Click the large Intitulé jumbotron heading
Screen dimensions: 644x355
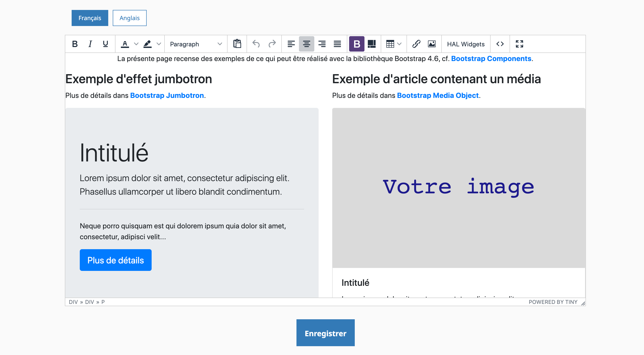(x=114, y=153)
